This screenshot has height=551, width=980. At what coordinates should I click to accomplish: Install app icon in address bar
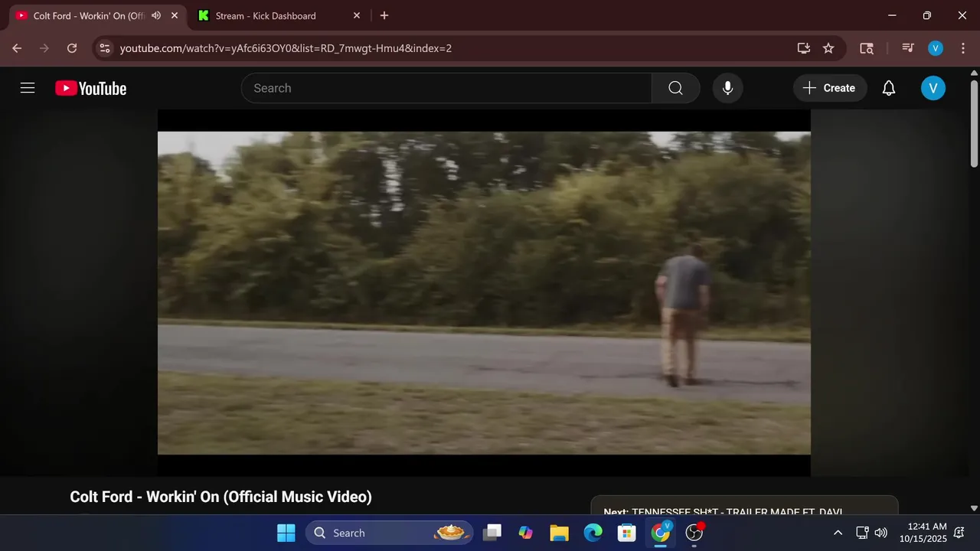point(803,48)
